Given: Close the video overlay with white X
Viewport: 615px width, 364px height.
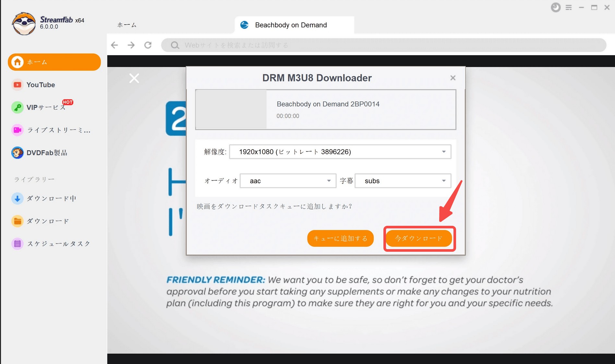Looking at the screenshot, I should point(134,78).
